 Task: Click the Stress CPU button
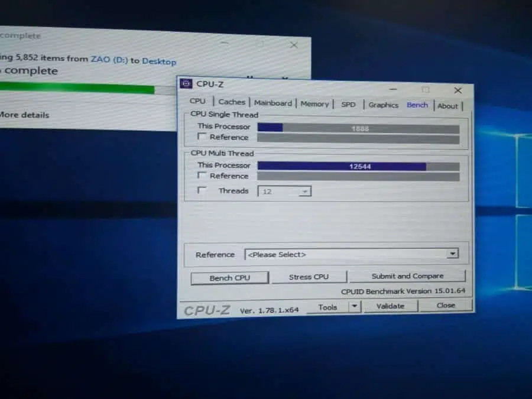coord(309,277)
